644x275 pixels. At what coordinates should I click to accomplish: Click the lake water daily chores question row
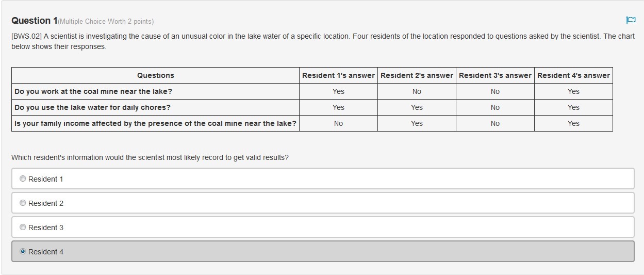pyautogui.click(x=312, y=107)
